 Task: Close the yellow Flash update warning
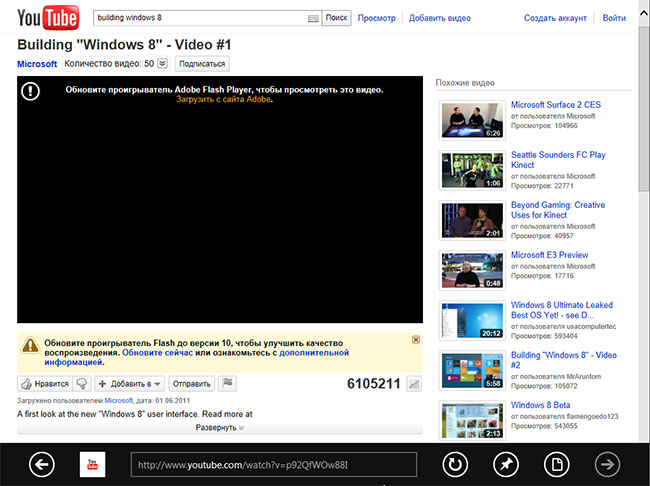tap(416, 340)
